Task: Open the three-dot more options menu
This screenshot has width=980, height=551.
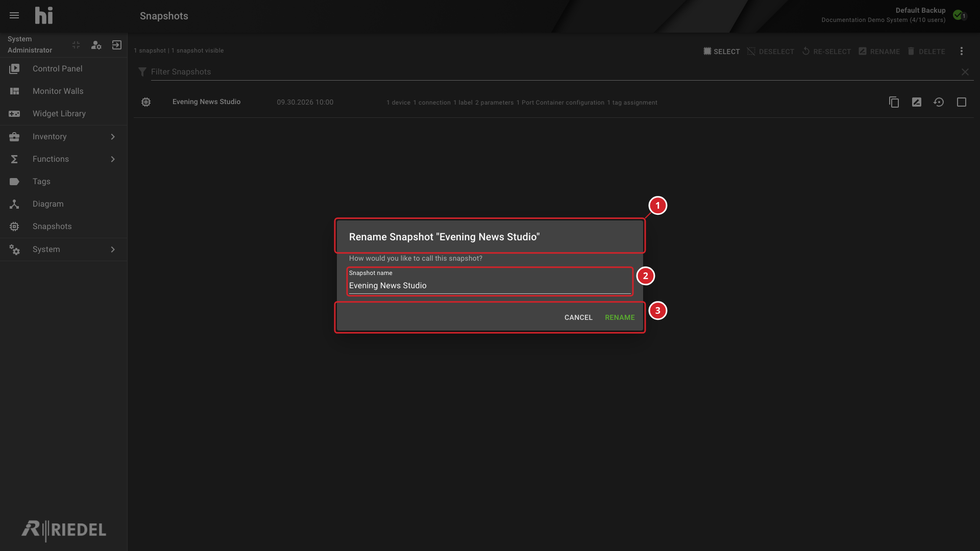Action: click(962, 51)
